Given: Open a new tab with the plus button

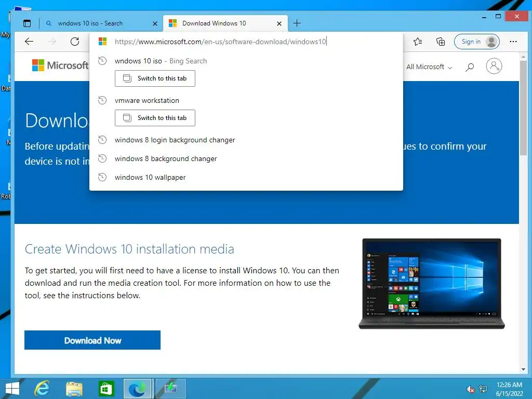Looking at the screenshot, I should pyautogui.click(x=297, y=23).
